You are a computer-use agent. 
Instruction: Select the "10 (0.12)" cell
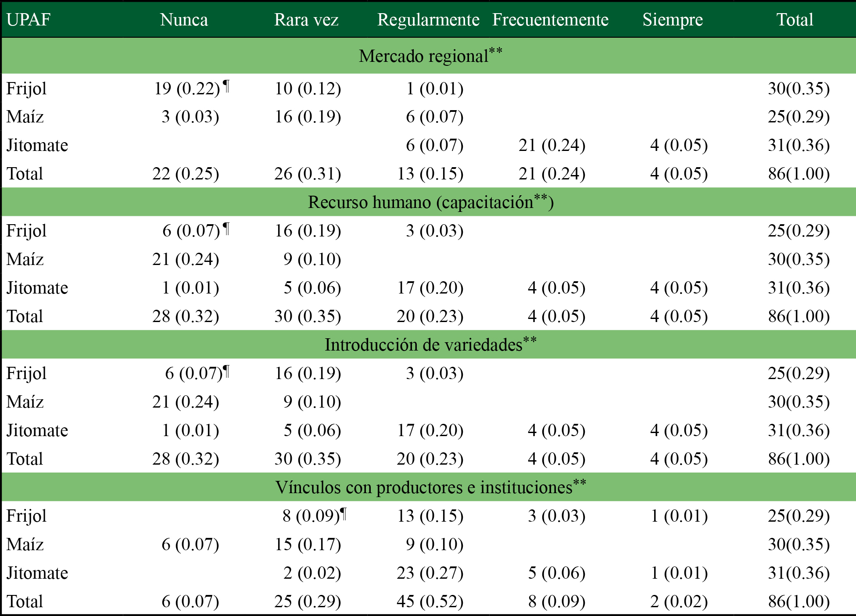click(308, 89)
